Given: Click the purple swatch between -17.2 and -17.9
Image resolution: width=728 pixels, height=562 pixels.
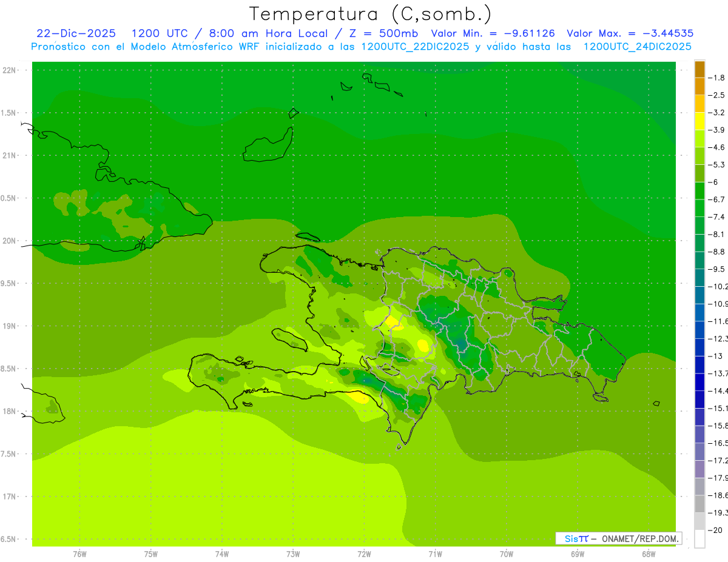Looking at the screenshot, I should (700, 469).
